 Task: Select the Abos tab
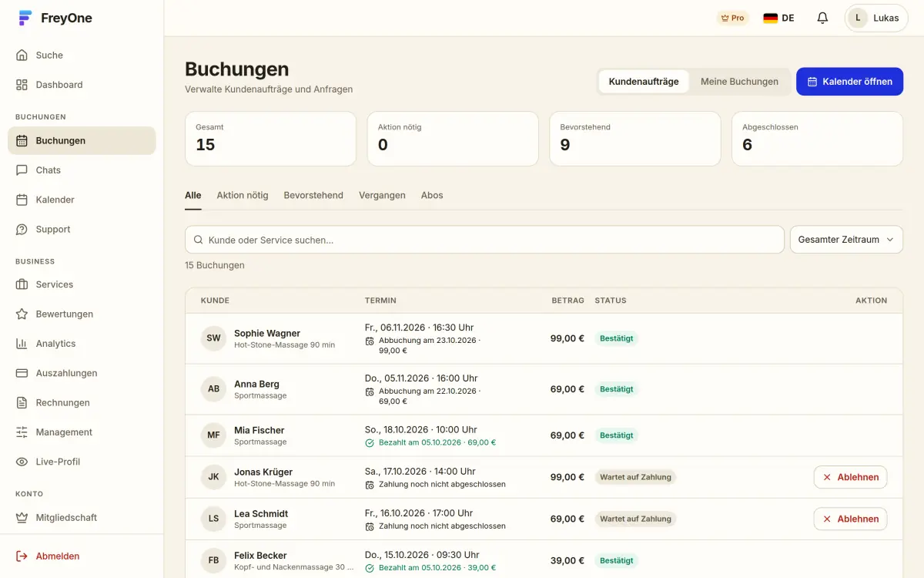point(432,196)
